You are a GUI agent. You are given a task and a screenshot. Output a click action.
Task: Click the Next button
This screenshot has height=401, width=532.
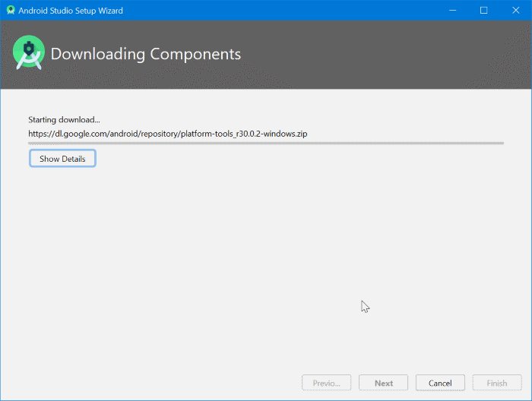click(x=383, y=383)
